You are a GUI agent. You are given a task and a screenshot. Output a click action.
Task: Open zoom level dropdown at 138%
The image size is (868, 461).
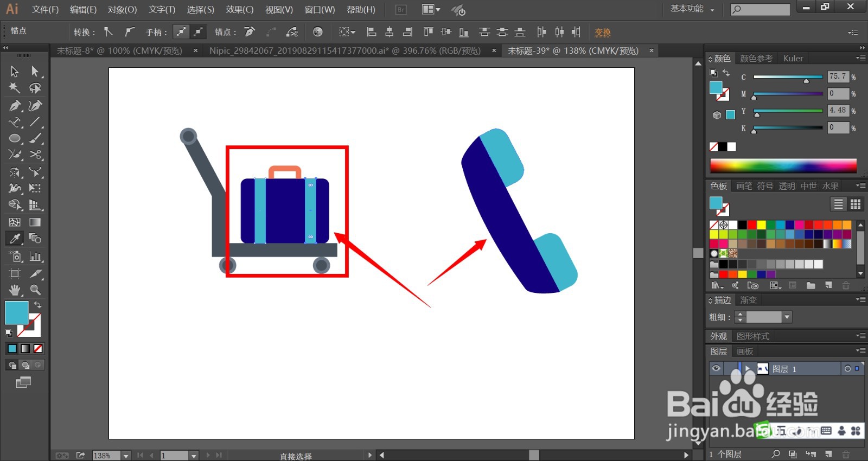[x=126, y=456]
